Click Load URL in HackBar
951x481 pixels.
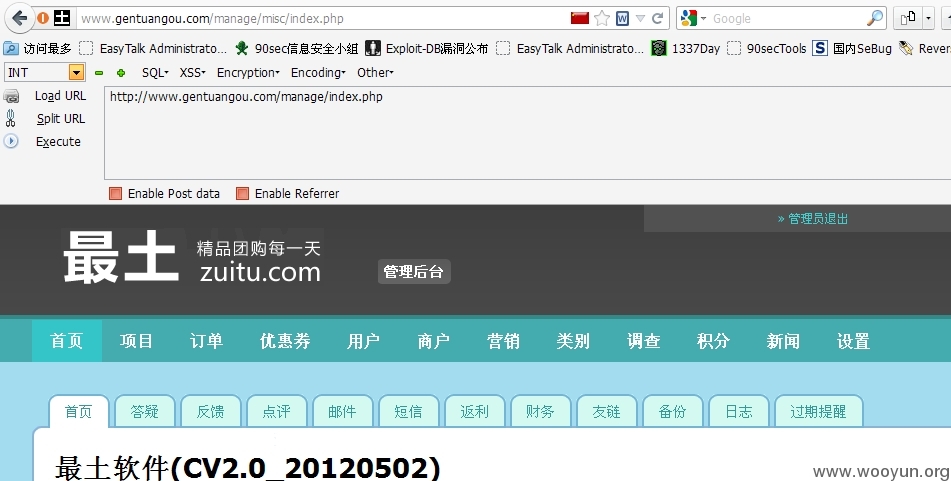(60, 96)
